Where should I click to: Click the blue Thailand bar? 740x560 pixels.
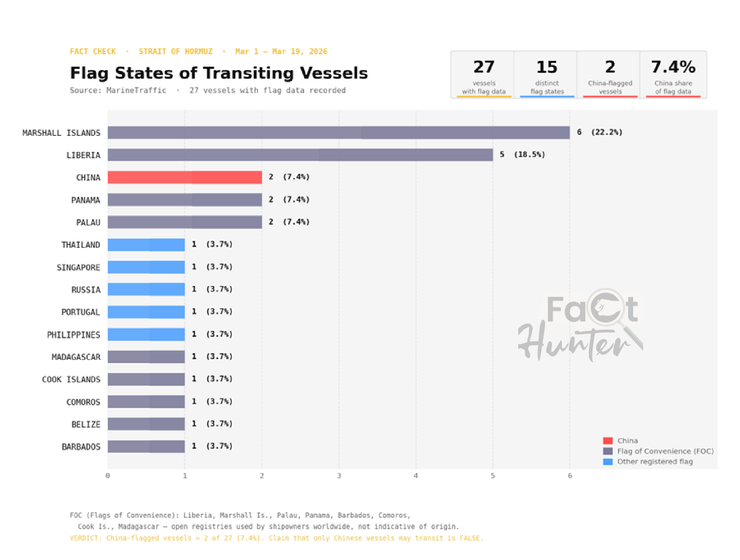[x=146, y=245]
